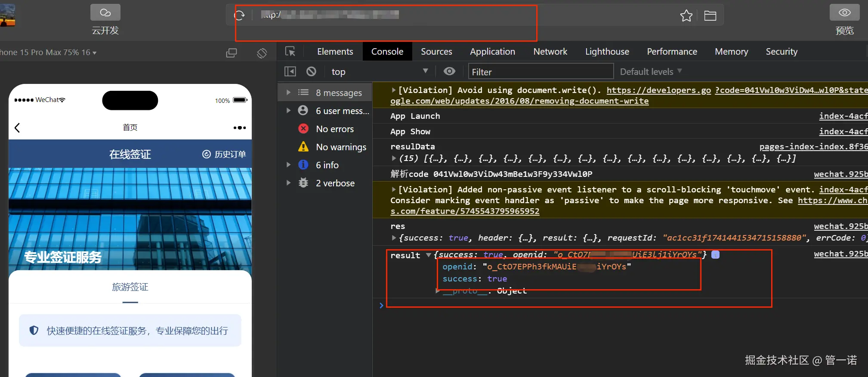Expand the 8 messages group

click(288, 93)
